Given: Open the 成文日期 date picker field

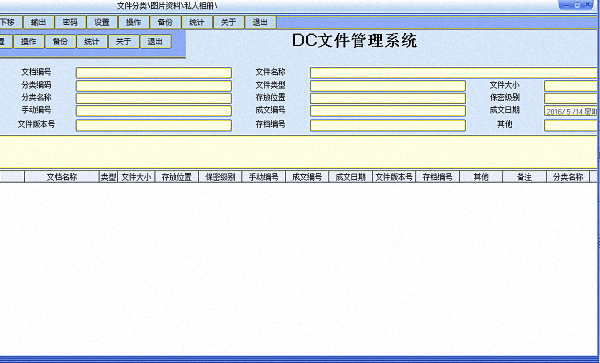Looking at the screenshot, I should (x=571, y=111).
